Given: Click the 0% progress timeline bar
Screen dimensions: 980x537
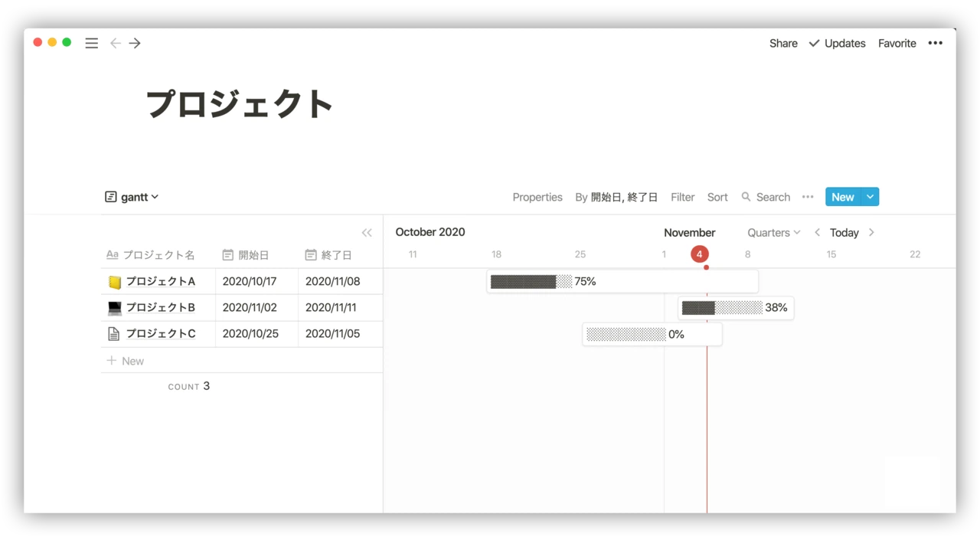Looking at the screenshot, I should coord(652,335).
